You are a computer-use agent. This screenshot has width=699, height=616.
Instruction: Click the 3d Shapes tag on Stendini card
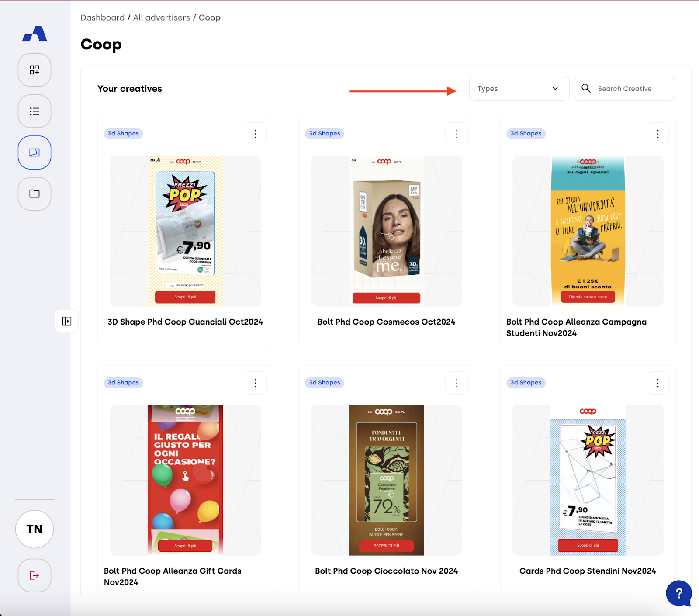pos(526,383)
